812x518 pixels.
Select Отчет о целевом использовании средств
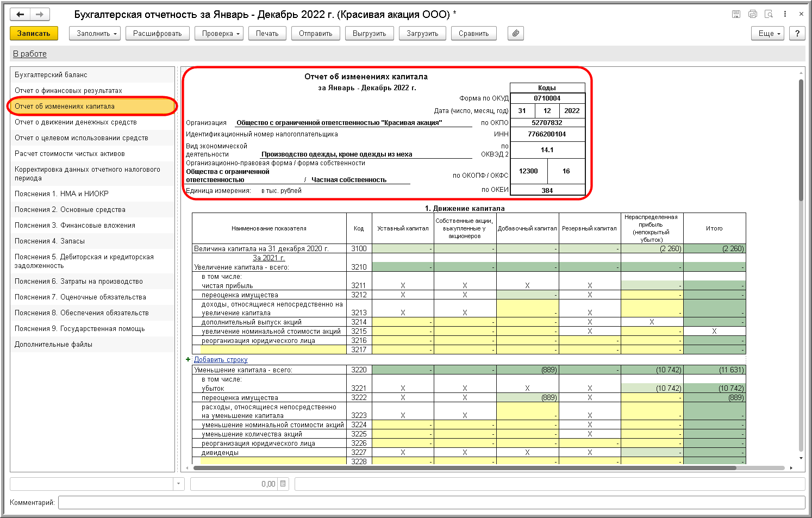coord(92,138)
